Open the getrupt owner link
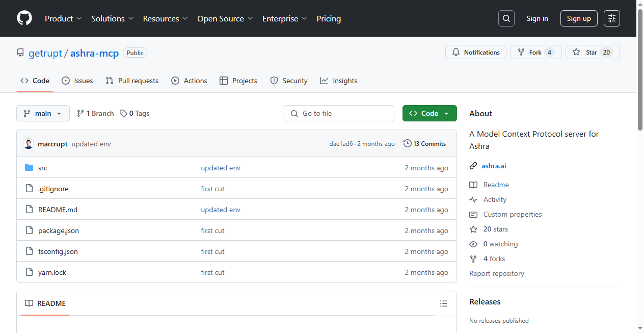This screenshot has height=333, width=644. click(45, 53)
